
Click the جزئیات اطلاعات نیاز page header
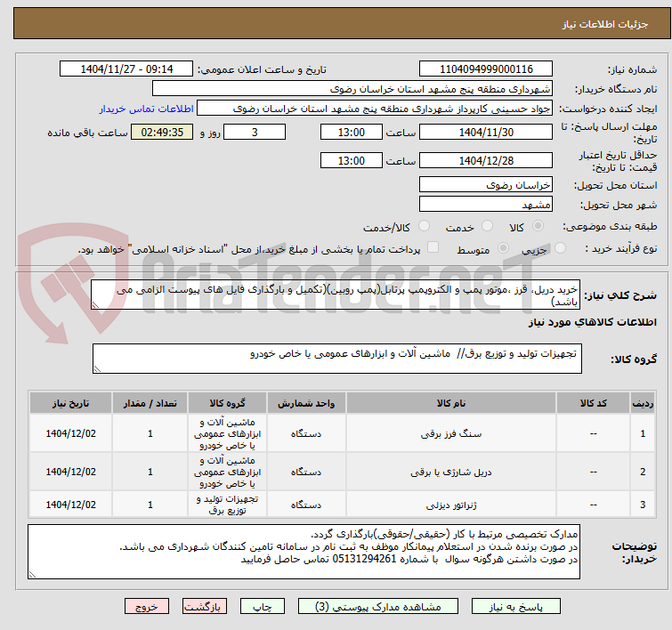point(605,24)
